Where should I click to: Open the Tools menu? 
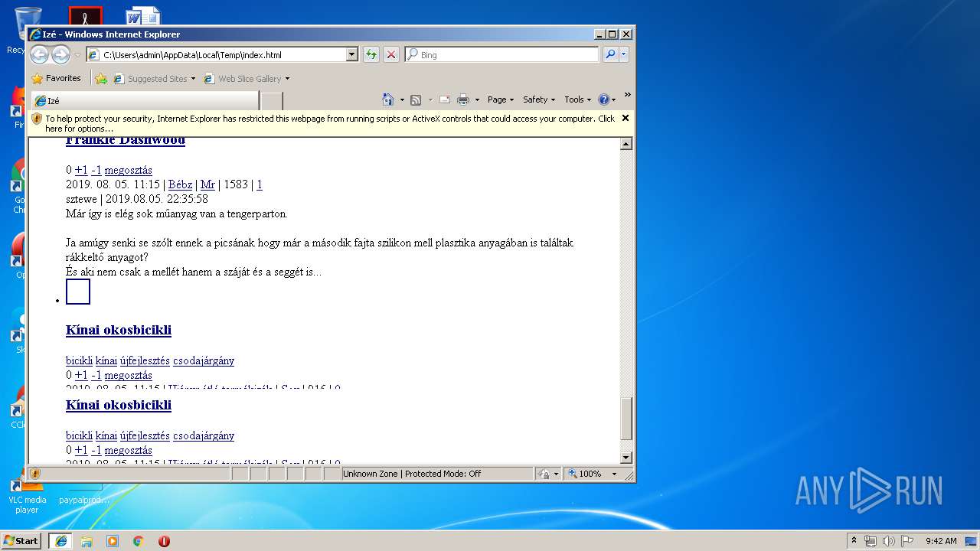click(x=578, y=99)
